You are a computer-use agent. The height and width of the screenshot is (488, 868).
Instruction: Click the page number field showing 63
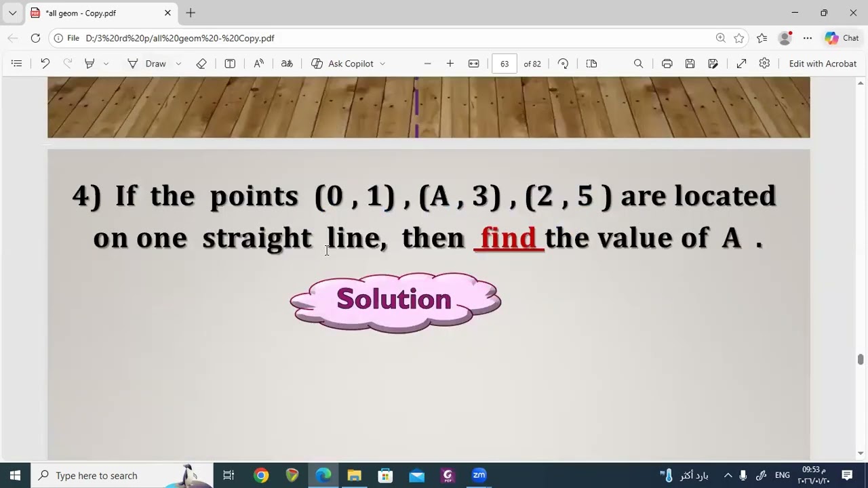click(x=505, y=64)
